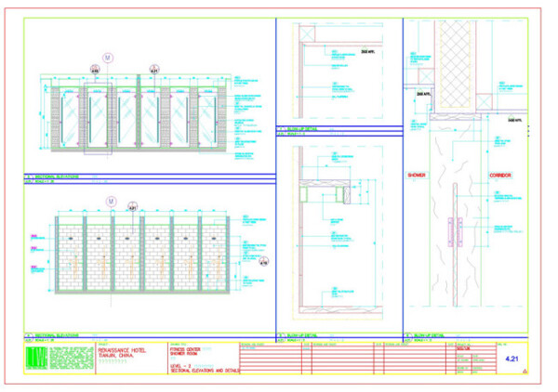Viewport: 558px width, 392px height.
Task: Click the M grid bubble above lower elevation
Action: (x=112, y=202)
